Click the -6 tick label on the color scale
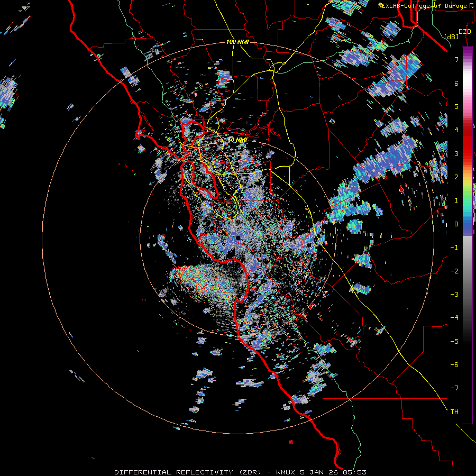 tap(454, 365)
